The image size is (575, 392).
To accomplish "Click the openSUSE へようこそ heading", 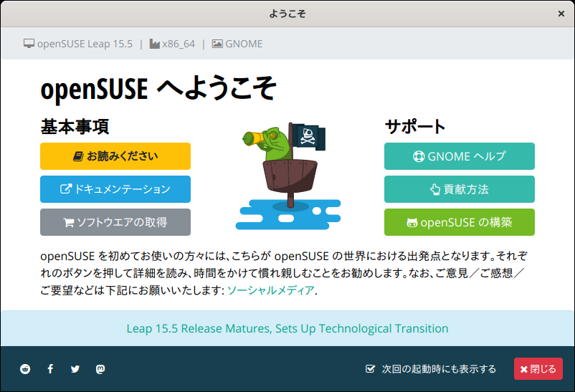I will coord(158,88).
